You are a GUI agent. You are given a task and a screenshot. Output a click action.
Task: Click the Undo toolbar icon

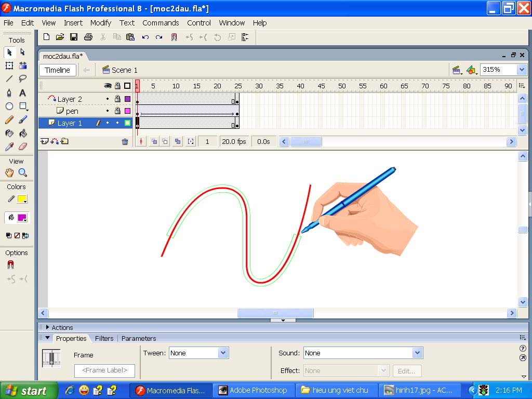145,37
